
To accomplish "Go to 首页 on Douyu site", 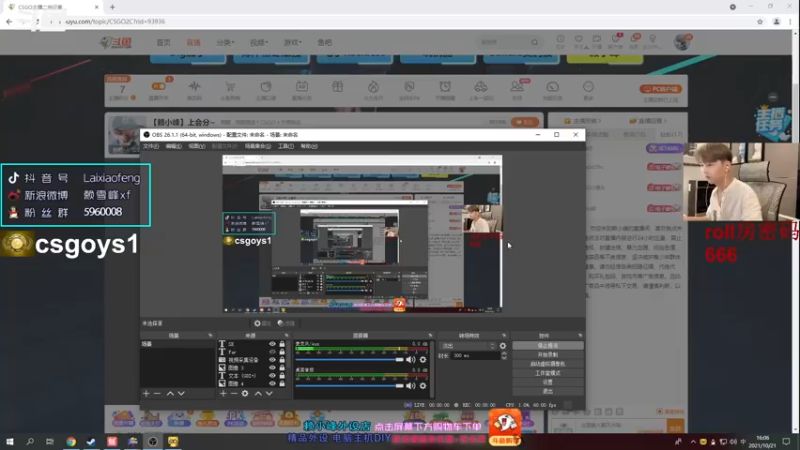I will tap(164, 43).
